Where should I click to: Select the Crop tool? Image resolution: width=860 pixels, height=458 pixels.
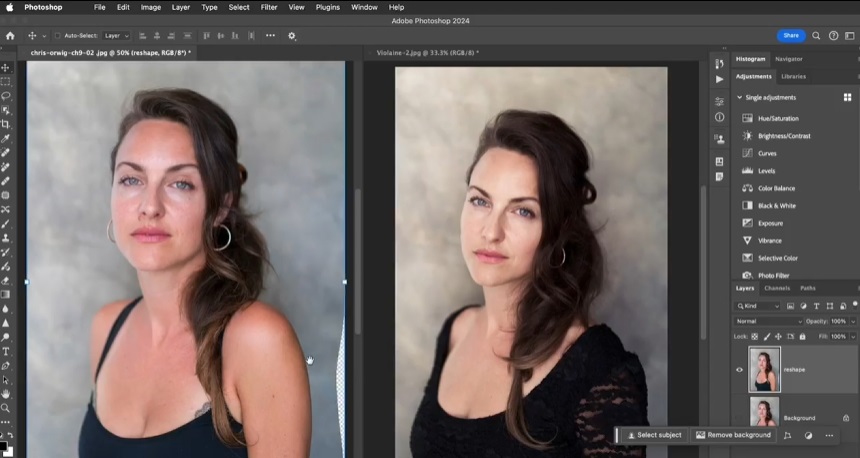coord(5,124)
